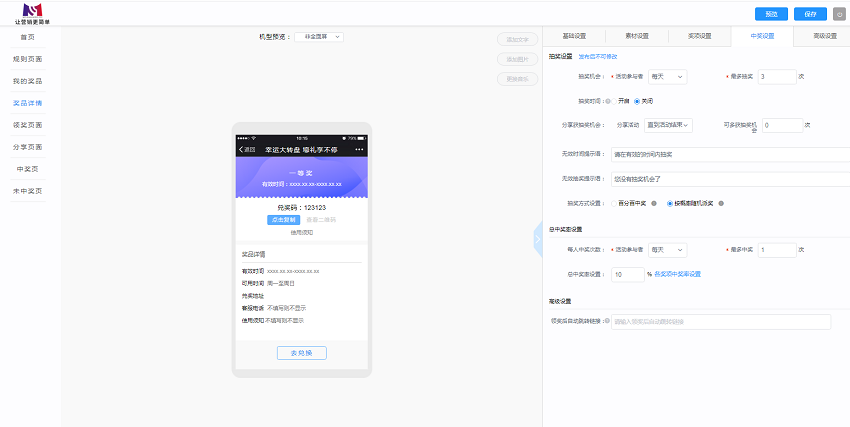
Task: Click the 总中奖率设置 percentage field
Action: [628, 274]
